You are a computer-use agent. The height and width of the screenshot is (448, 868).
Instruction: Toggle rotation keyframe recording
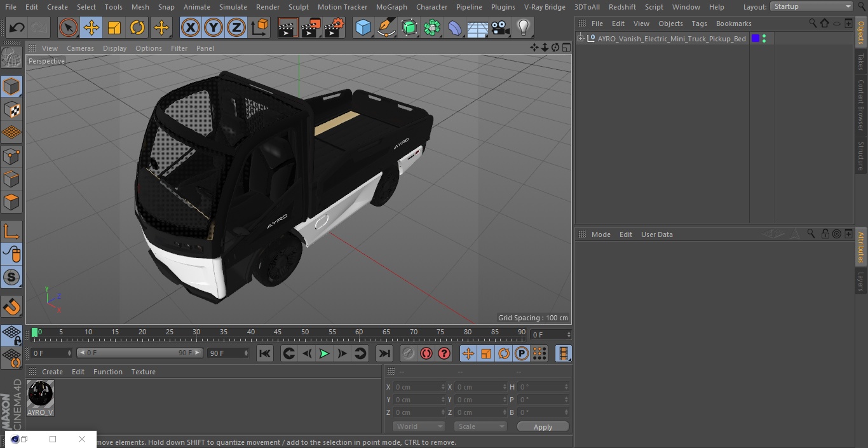[x=504, y=353]
